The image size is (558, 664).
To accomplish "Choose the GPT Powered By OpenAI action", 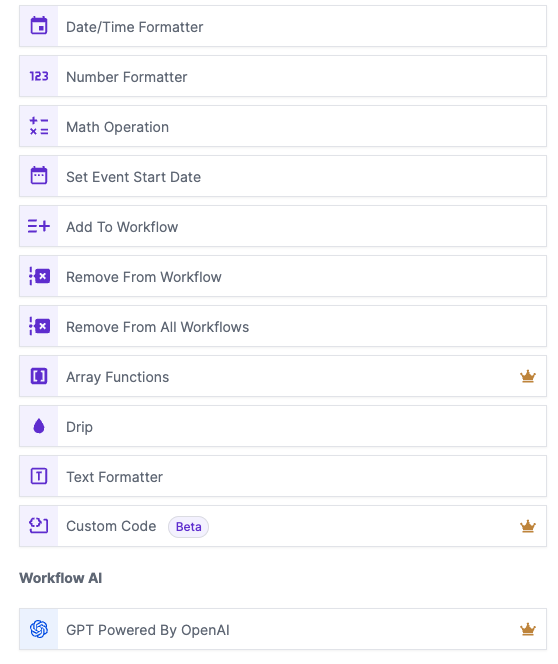I will (x=283, y=629).
